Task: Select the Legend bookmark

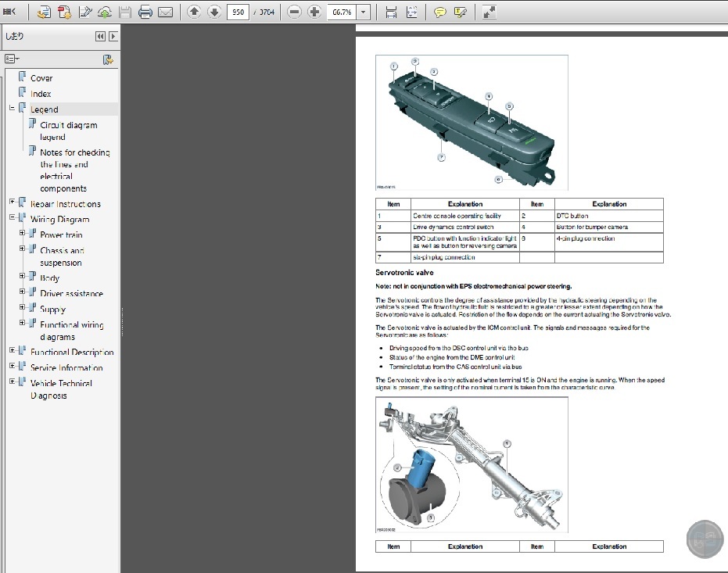Action: coord(44,109)
